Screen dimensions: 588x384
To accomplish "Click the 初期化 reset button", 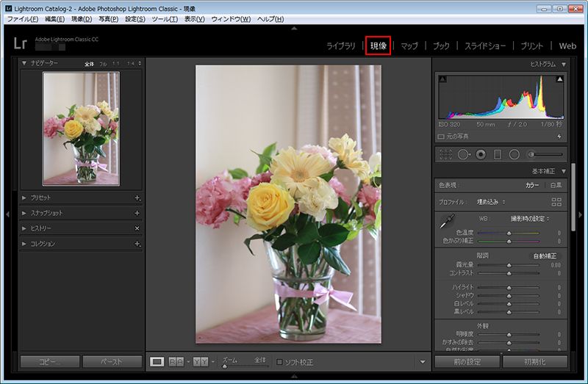I will coord(534,361).
